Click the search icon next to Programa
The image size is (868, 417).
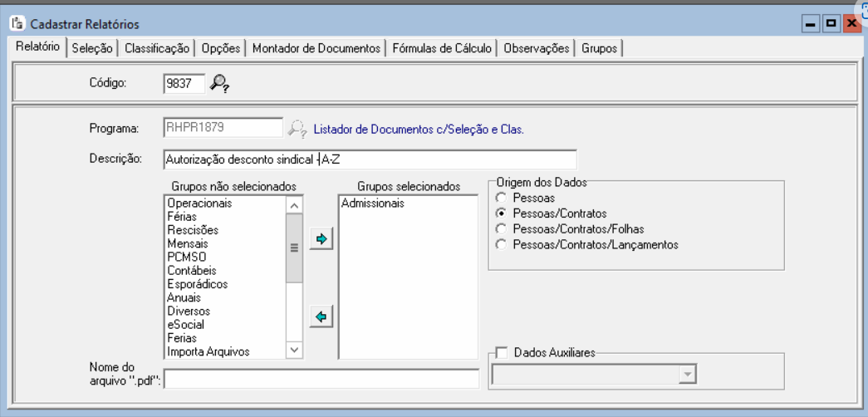click(x=297, y=129)
